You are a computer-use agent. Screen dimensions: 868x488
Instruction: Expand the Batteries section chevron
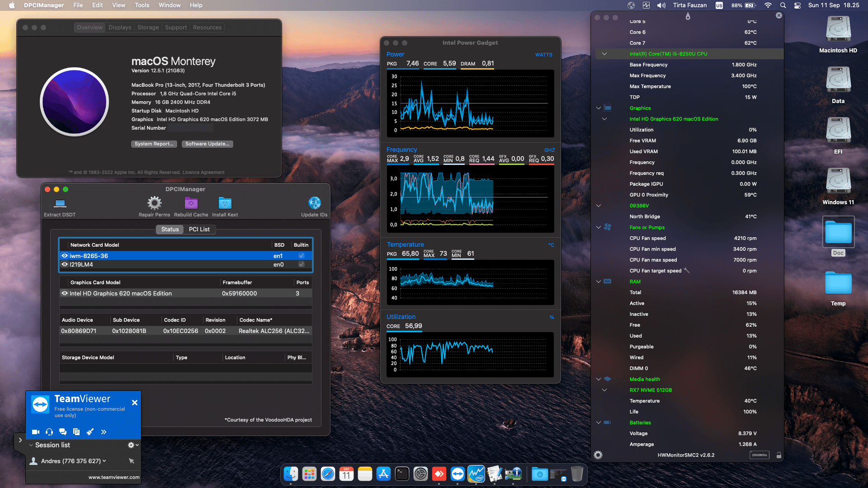point(598,422)
